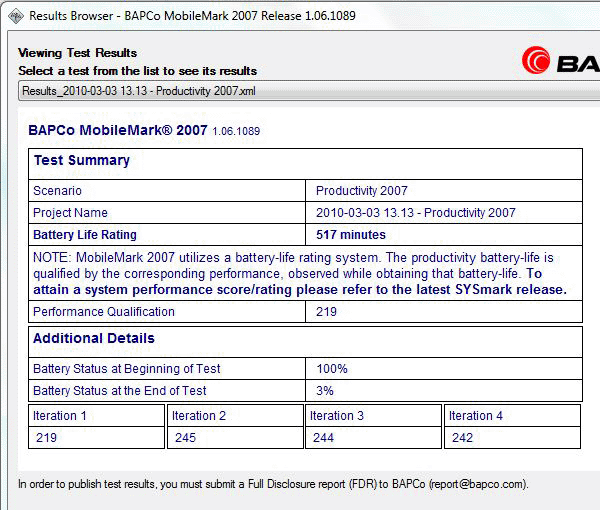Screen dimensions: 600x510
Task: Click the '2010-03-03 13.13 - Productivity 2007' project value
Action: [x=416, y=213]
